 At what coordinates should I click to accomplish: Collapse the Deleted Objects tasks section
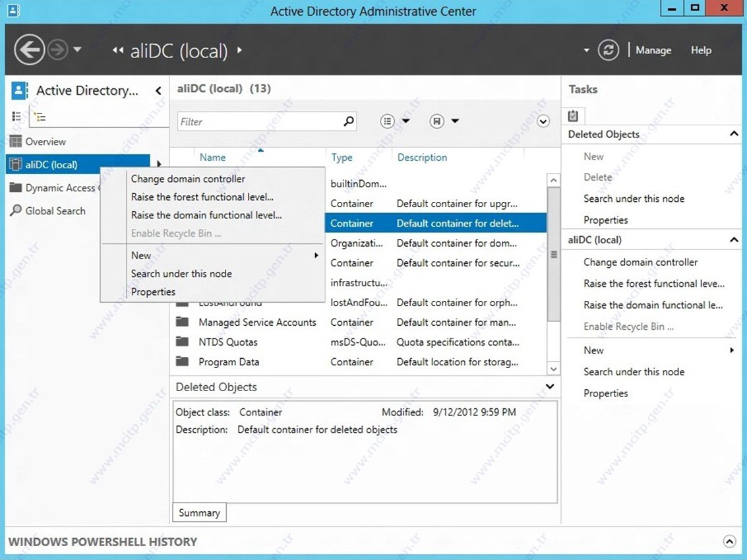(x=734, y=134)
